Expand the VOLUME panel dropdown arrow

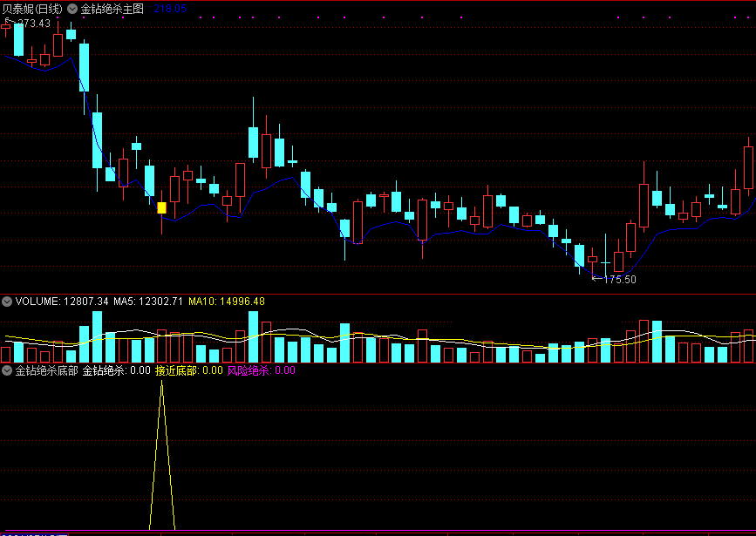click(x=7, y=302)
